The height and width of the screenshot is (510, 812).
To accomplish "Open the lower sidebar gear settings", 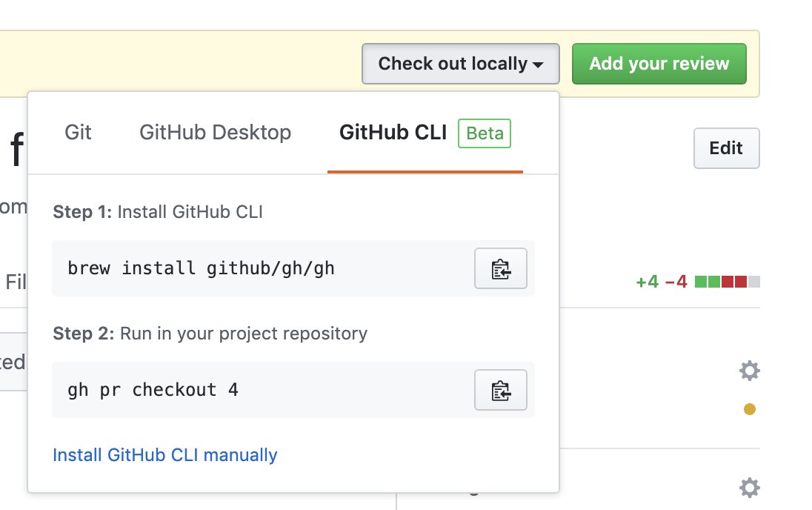I will point(749,488).
